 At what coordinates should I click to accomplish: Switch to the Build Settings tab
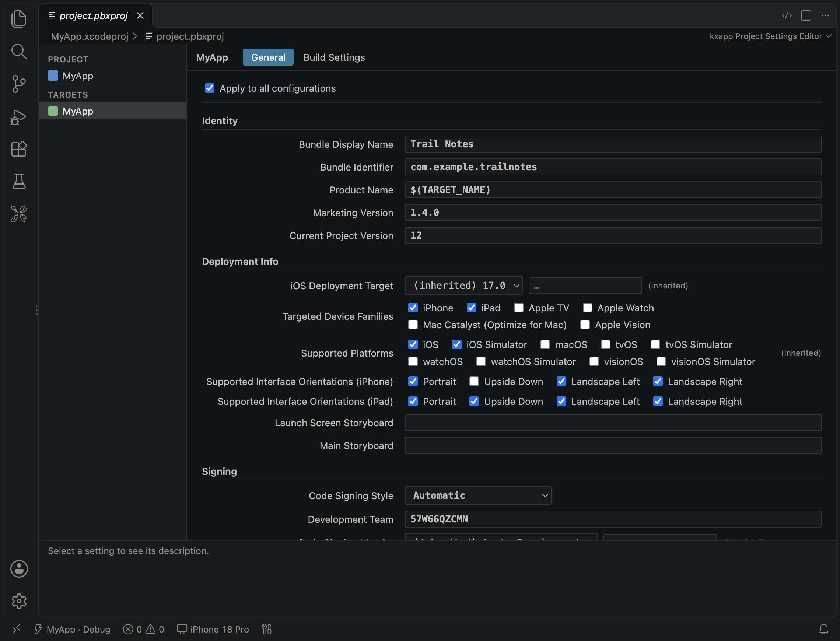point(334,57)
